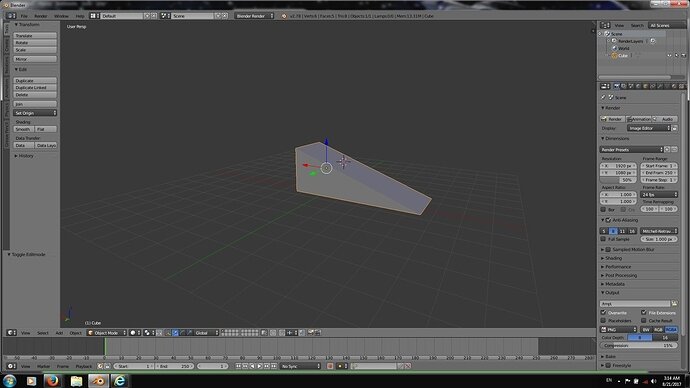Open the PNG file format dropdown

(x=619, y=329)
